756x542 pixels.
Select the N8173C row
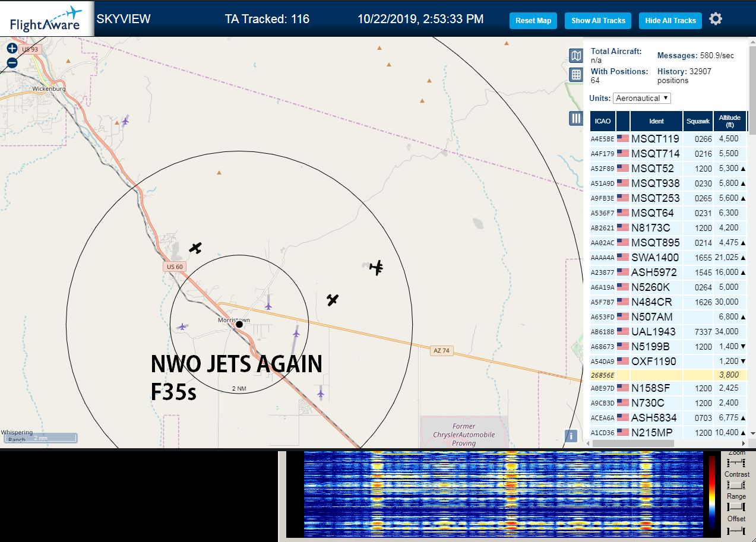[x=668, y=228]
